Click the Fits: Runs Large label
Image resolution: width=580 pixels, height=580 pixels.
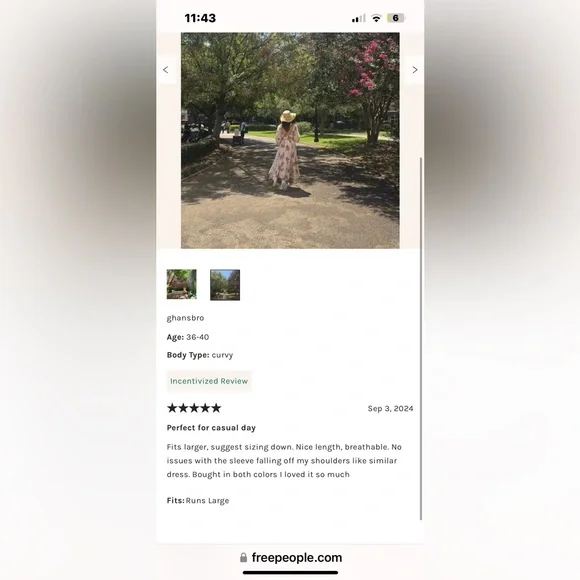198,500
